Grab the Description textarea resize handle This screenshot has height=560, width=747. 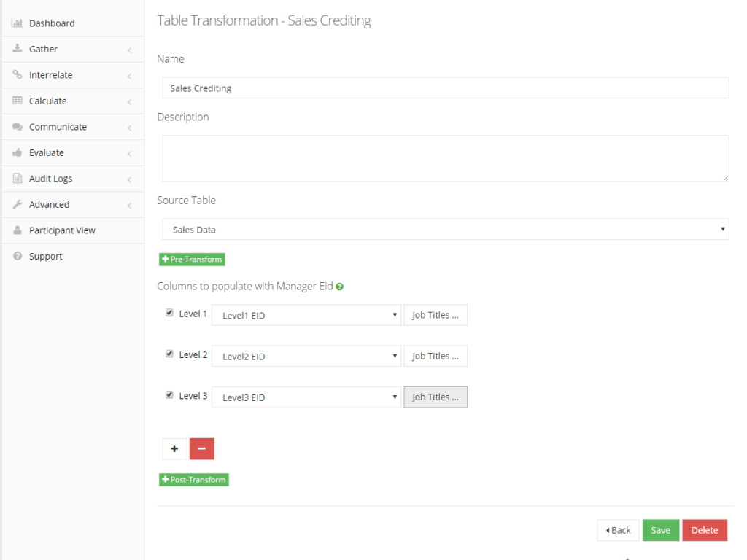[725, 178]
